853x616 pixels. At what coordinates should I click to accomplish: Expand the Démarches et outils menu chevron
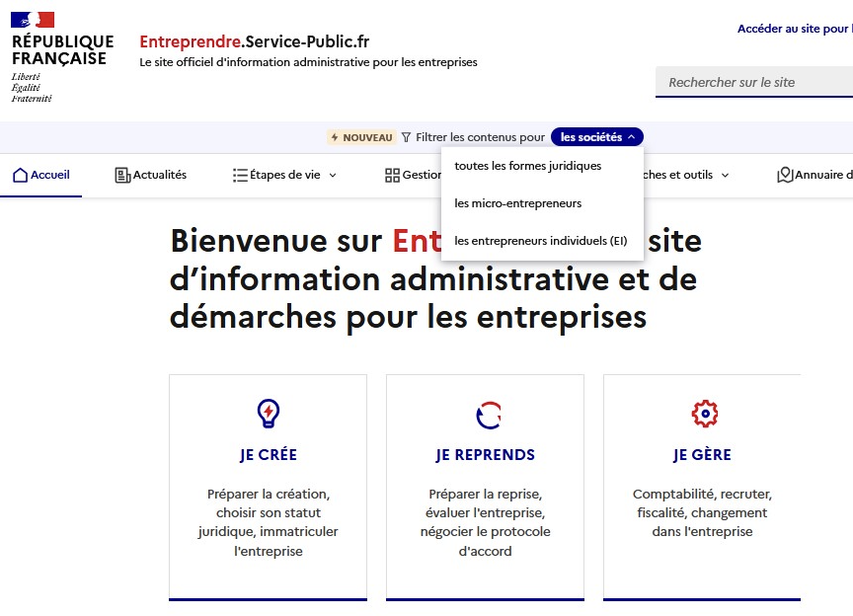tap(725, 176)
